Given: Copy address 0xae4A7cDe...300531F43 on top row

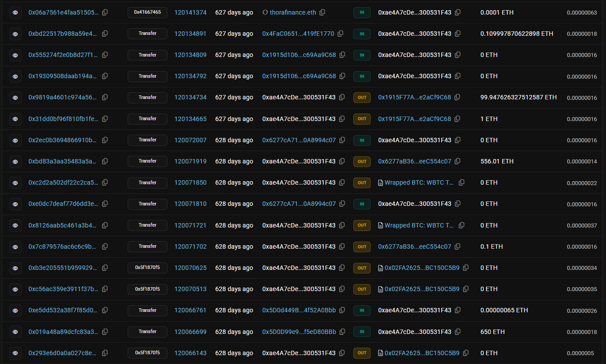Looking at the screenshot, I should coord(458,12).
